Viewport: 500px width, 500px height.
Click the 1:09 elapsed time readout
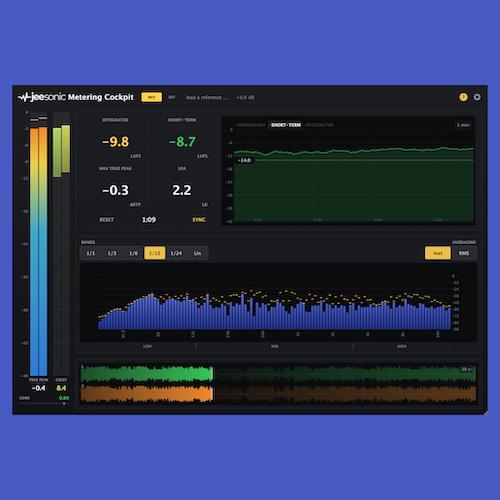[149, 220]
